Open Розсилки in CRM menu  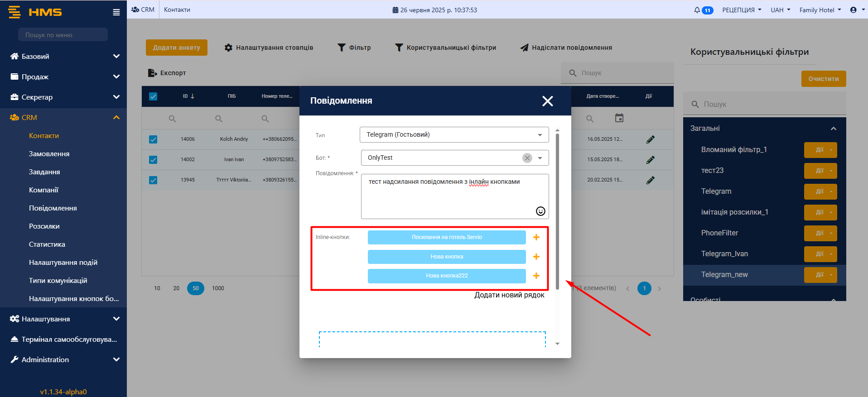44,226
